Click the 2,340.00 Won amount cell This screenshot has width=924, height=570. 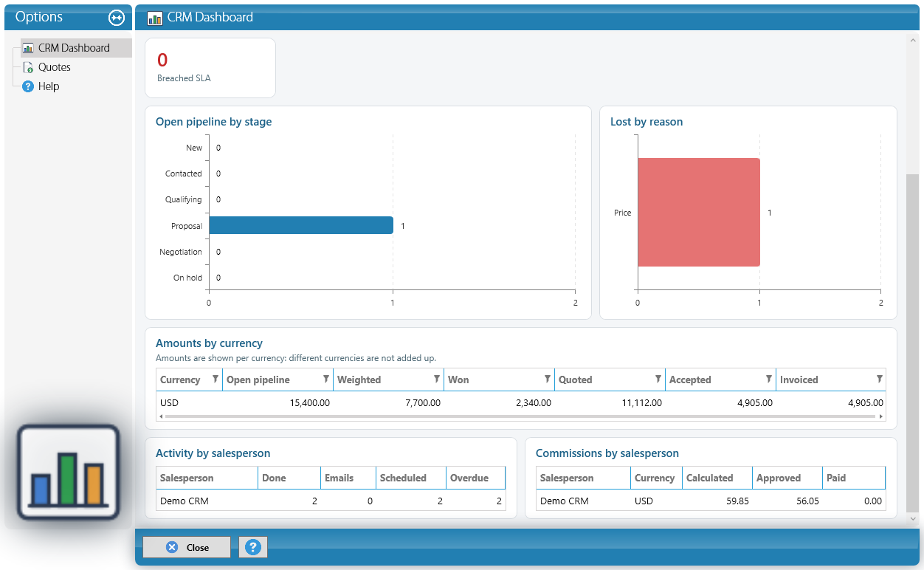499,403
